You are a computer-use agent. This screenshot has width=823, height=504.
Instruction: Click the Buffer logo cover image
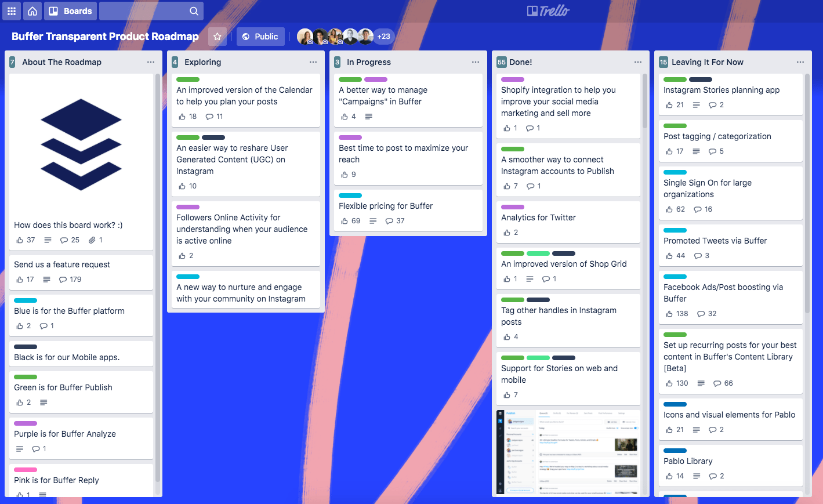81,144
